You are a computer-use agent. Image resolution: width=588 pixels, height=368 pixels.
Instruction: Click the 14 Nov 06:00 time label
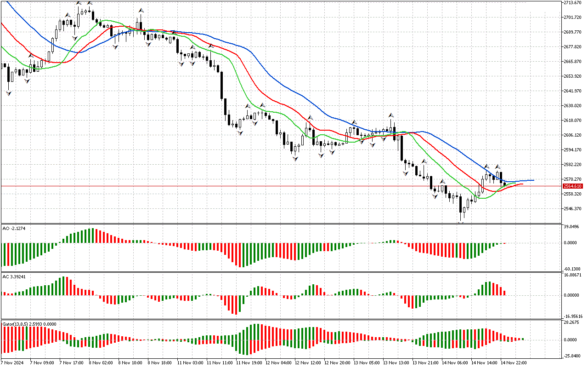pyautogui.click(x=454, y=363)
